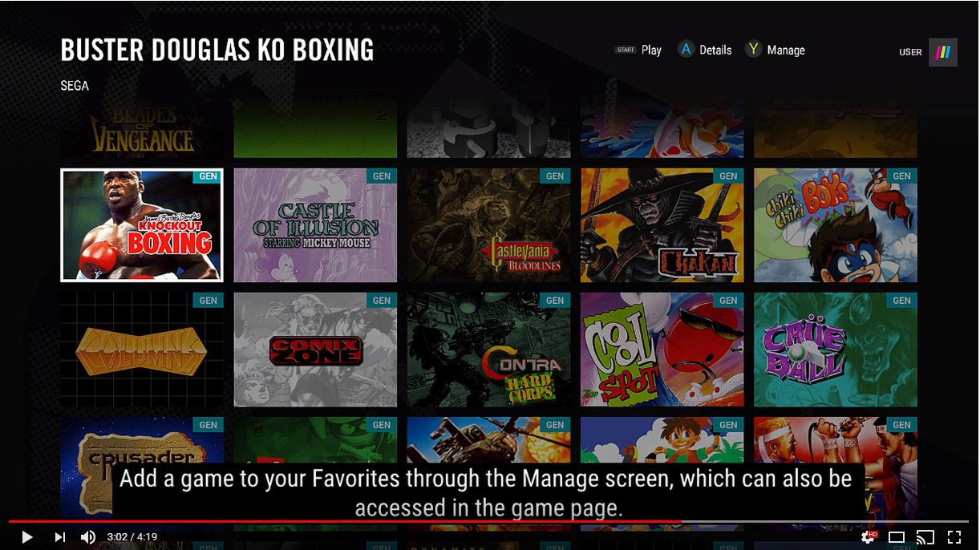The height and width of the screenshot is (550, 980).
Task: Click the START Play label
Action: point(638,50)
